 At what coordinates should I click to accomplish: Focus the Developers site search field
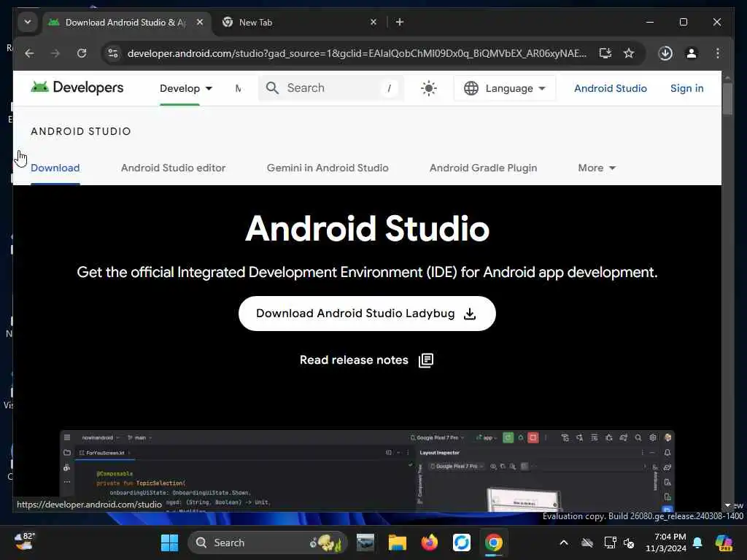331,88
